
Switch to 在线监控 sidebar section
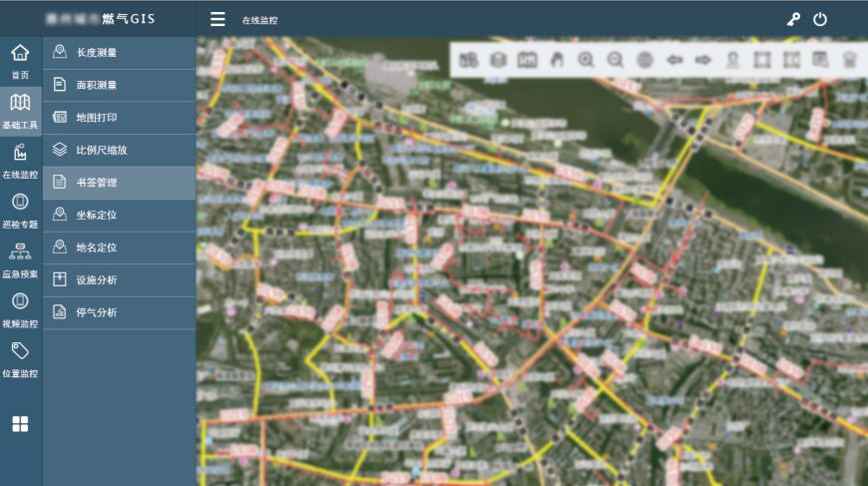point(20,160)
